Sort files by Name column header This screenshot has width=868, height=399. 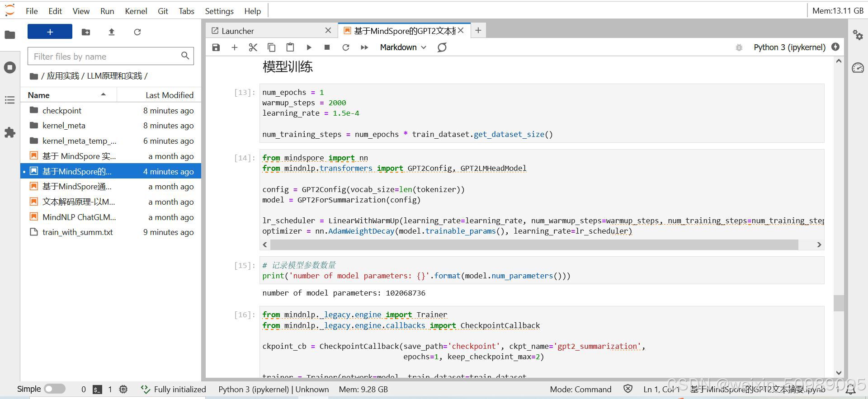pos(69,95)
